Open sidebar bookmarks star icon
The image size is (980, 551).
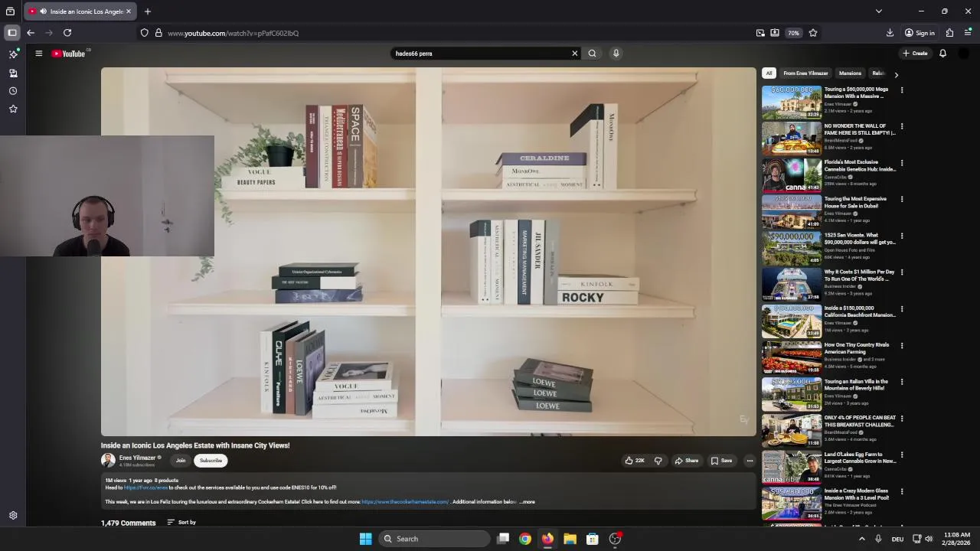coord(13,109)
